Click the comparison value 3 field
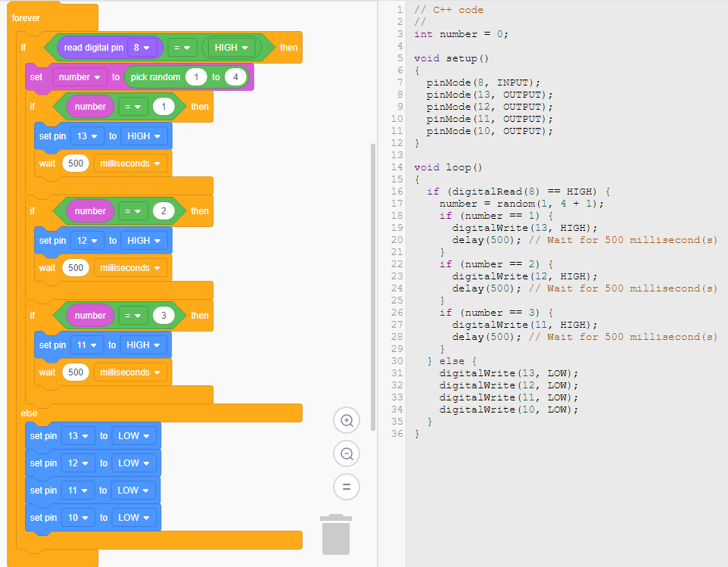728x567 pixels. click(163, 316)
